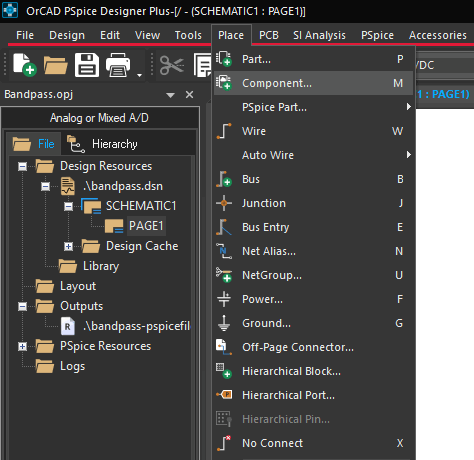Open the PSpice Part submenu

(313, 107)
